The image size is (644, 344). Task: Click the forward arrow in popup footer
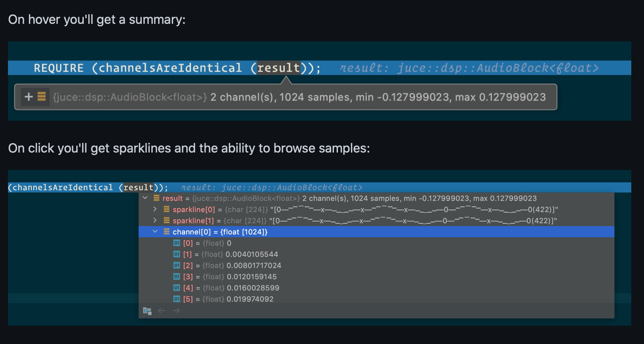176,311
